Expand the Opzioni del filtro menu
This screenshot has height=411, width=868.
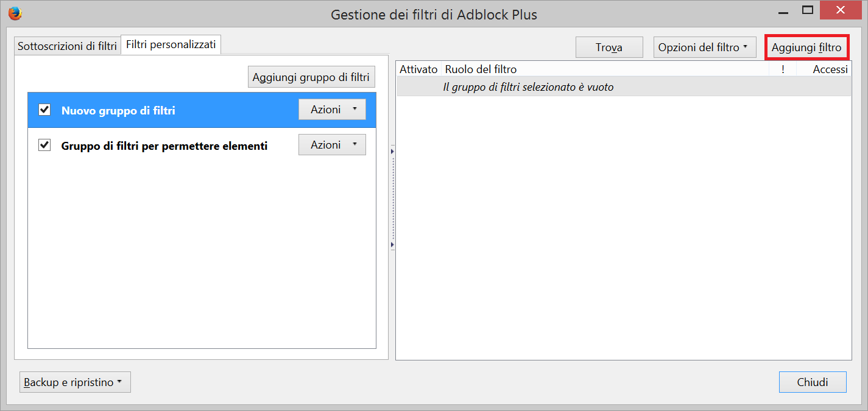(x=705, y=47)
